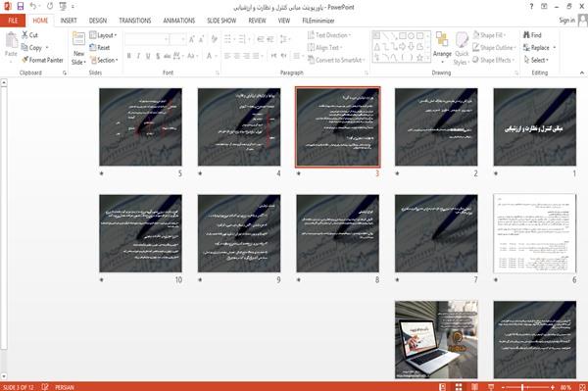Click the PowerPoint Help question mark

pos(531,7)
